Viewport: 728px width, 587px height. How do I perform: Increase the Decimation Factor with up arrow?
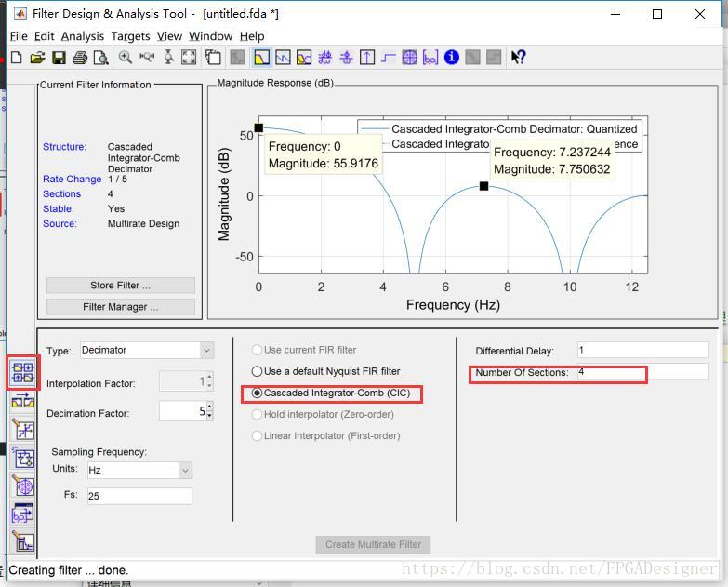point(210,407)
